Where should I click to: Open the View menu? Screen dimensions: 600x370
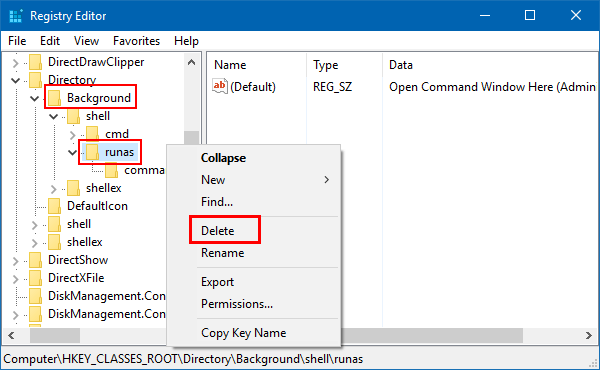pos(86,41)
